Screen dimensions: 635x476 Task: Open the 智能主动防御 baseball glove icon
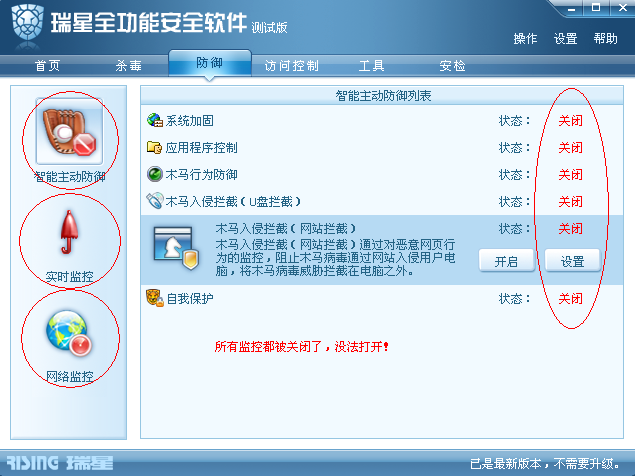(x=69, y=132)
